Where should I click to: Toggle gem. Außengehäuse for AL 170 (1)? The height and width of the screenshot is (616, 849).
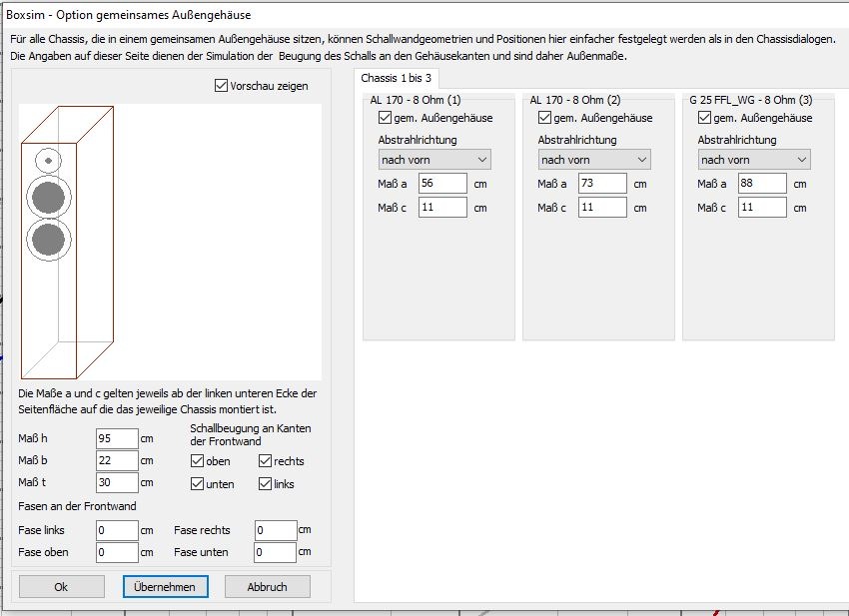[385, 118]
